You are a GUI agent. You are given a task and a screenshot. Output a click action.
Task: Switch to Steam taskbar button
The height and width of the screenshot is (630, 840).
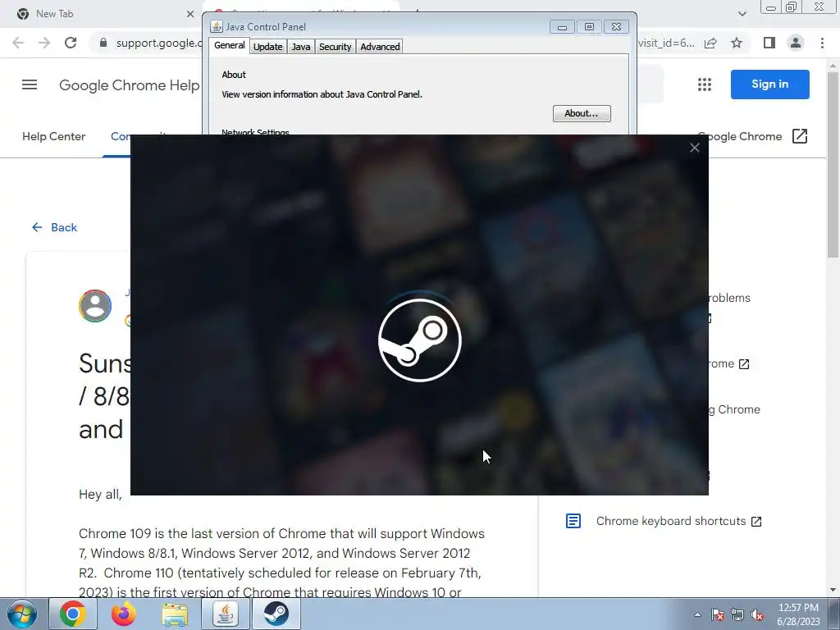(276, 614)
